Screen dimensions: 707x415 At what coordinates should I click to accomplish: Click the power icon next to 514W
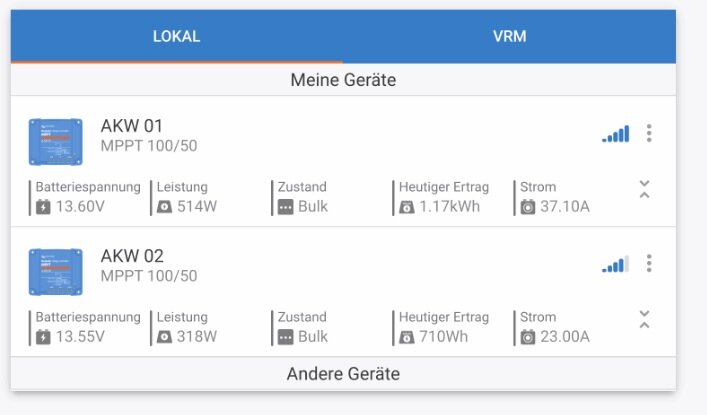click(x=164, y=207)
